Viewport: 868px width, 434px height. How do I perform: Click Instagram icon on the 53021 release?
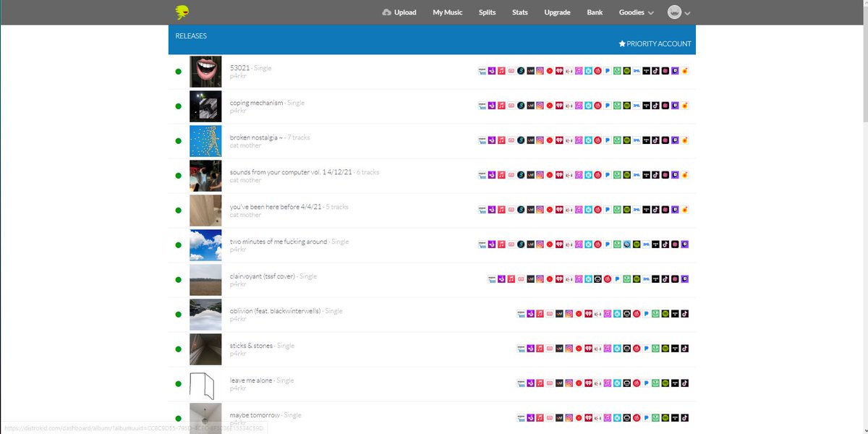540,71
